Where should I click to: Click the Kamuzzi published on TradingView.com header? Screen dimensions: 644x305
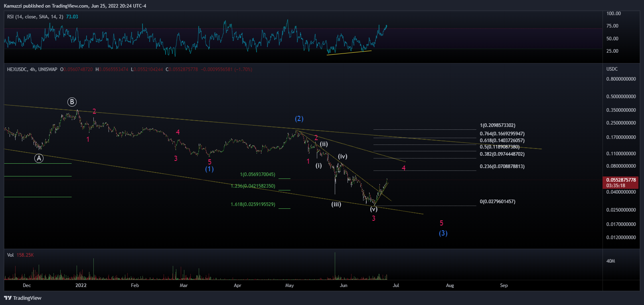pos(75,6)
